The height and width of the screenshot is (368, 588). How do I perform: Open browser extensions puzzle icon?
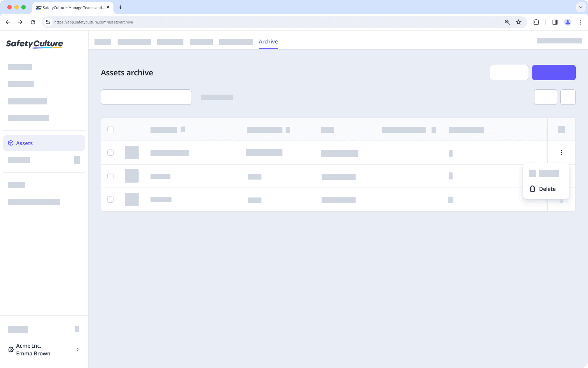coord(536,22)
